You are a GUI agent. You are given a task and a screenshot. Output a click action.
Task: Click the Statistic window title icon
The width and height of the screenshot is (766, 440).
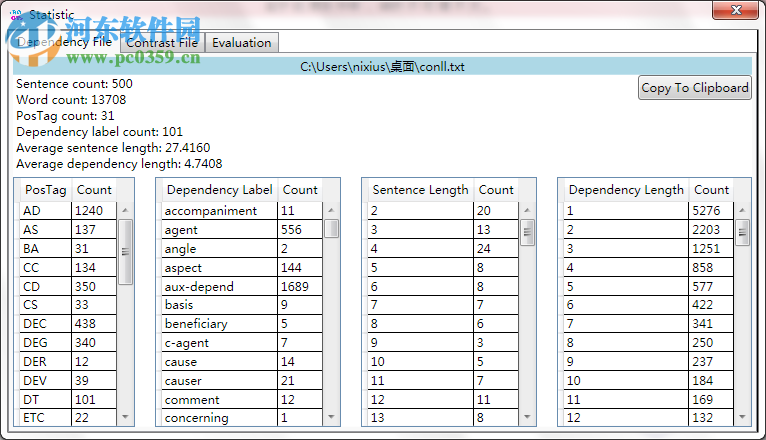[16, 15]
